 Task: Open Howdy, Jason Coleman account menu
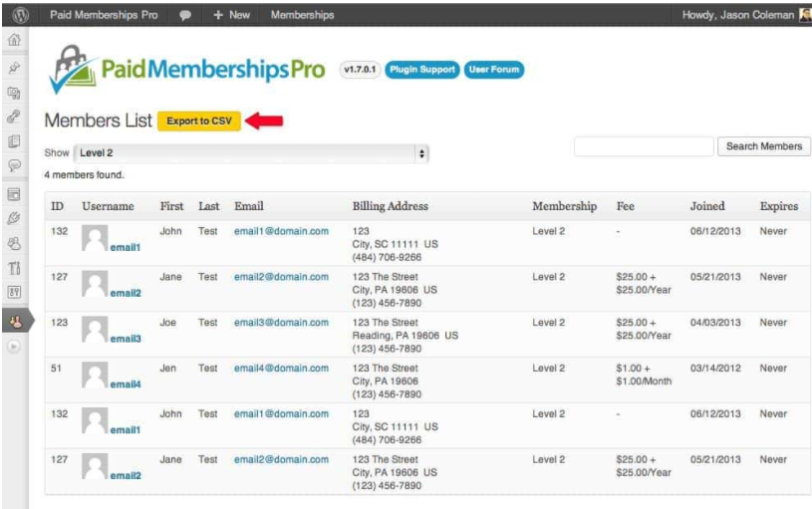(738, 15)
